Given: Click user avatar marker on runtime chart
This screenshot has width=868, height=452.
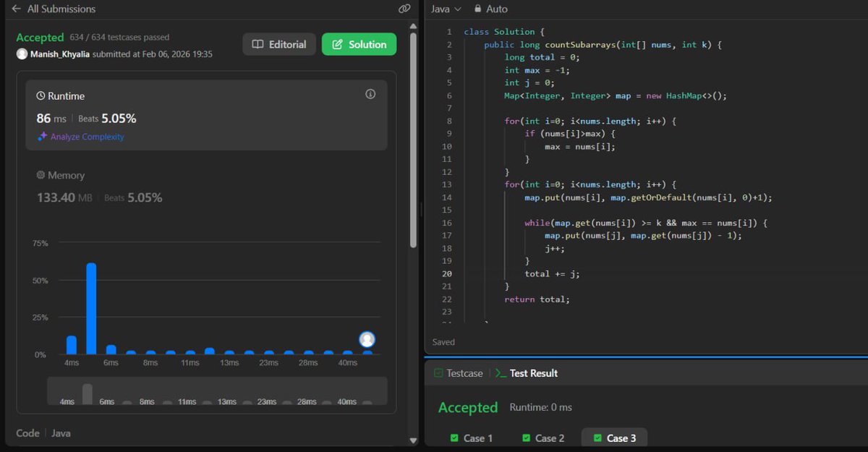Looking at the screenshot, I should click(x=367, y=339).
